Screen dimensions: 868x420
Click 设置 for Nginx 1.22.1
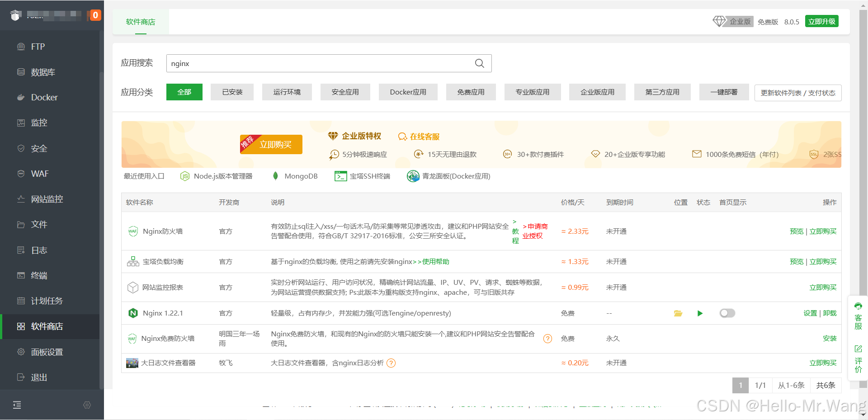810,313
